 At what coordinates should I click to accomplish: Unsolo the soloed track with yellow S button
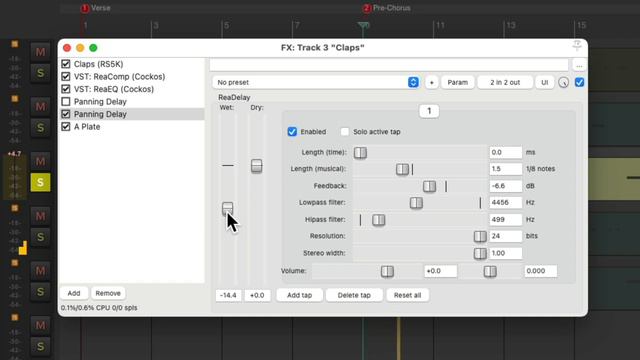[x=40, y=182]
